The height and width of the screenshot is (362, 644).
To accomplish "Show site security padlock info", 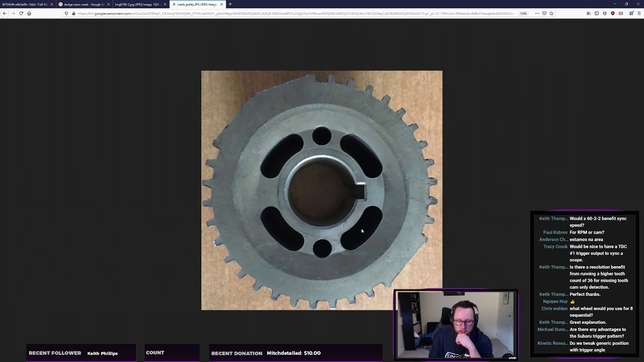I will [x=73, y=14].
